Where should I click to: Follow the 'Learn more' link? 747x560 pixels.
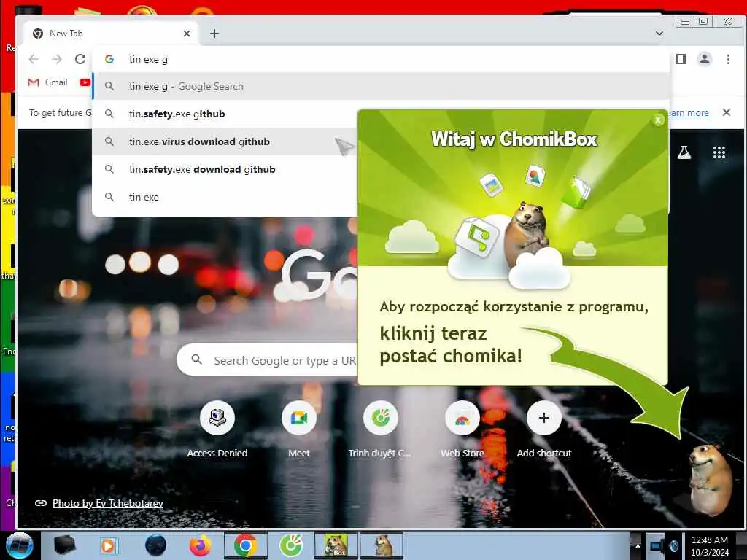[689, 112]
